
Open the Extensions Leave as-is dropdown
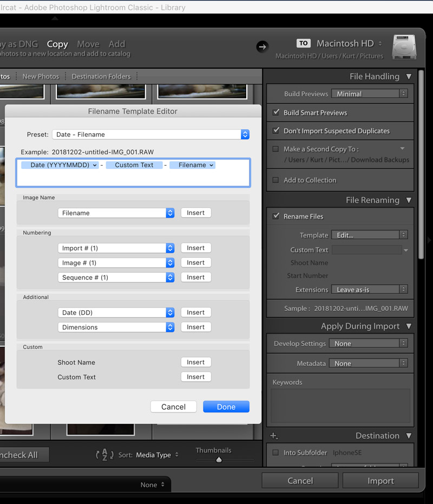370,290
